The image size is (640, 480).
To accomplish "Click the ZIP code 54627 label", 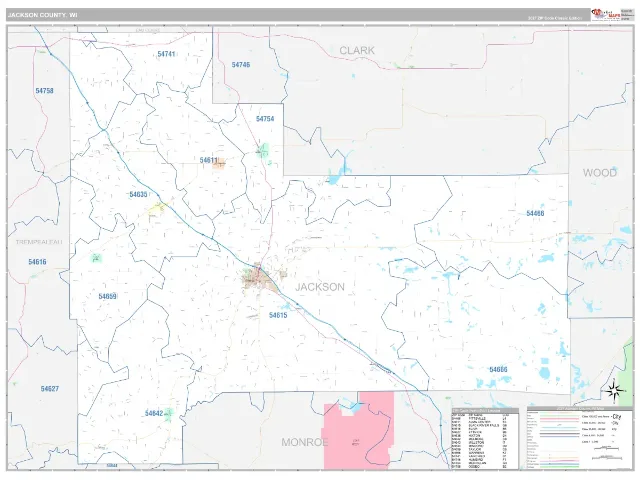I will point(49,389).
